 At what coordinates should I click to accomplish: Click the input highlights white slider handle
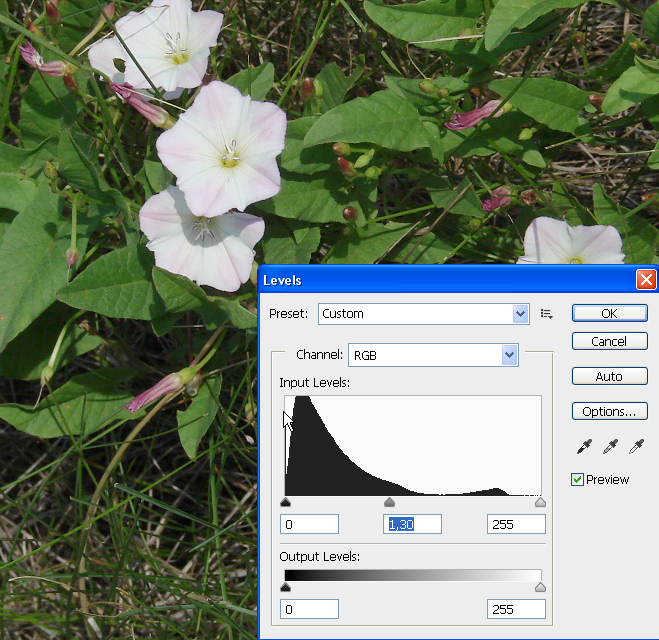pyautogui.click(x=540, y=503)
